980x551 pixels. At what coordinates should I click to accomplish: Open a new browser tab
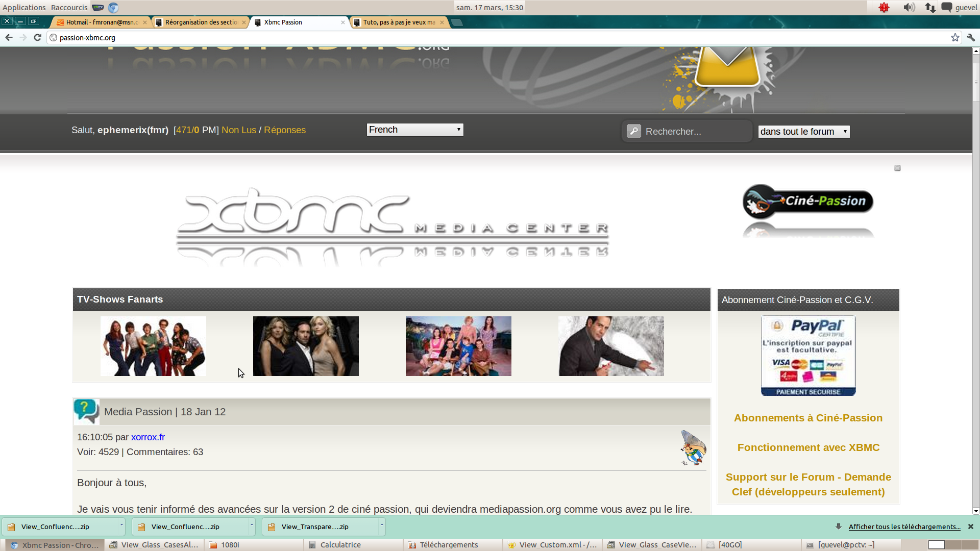457,22
